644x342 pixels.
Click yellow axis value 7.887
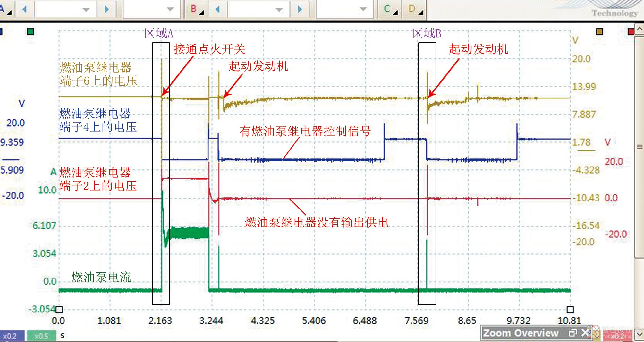coord(584,114)
